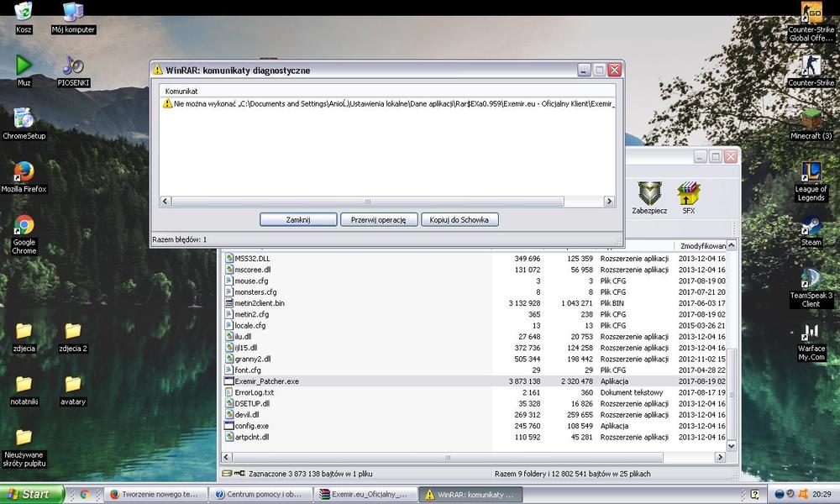Viewport: 840px width, 504px height.
Task: Click the question mark language bar icon
Action: tap(754, 494)
